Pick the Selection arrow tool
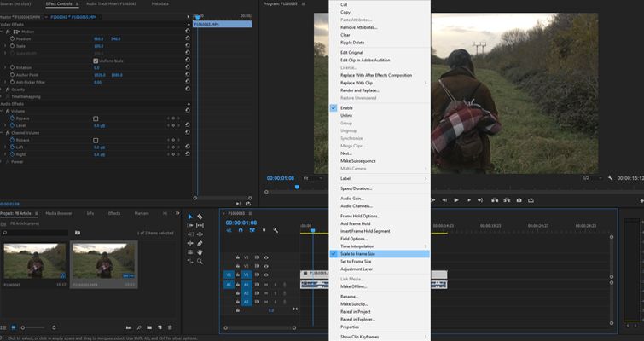Screen dimensions: 644x341 pyautogui.click(x=190, y=217)
